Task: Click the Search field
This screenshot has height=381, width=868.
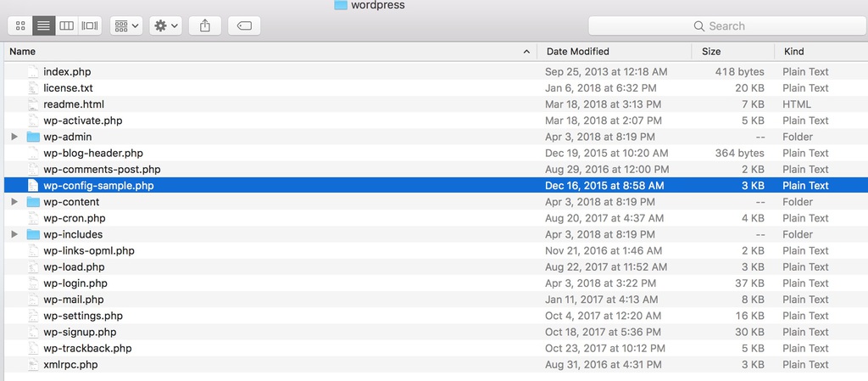Action: tap(726, 25)
